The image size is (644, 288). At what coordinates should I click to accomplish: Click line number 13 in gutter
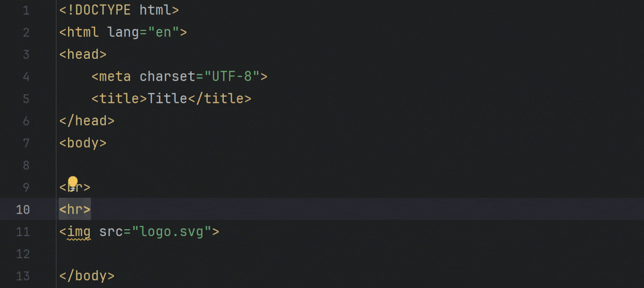(23, 276)
